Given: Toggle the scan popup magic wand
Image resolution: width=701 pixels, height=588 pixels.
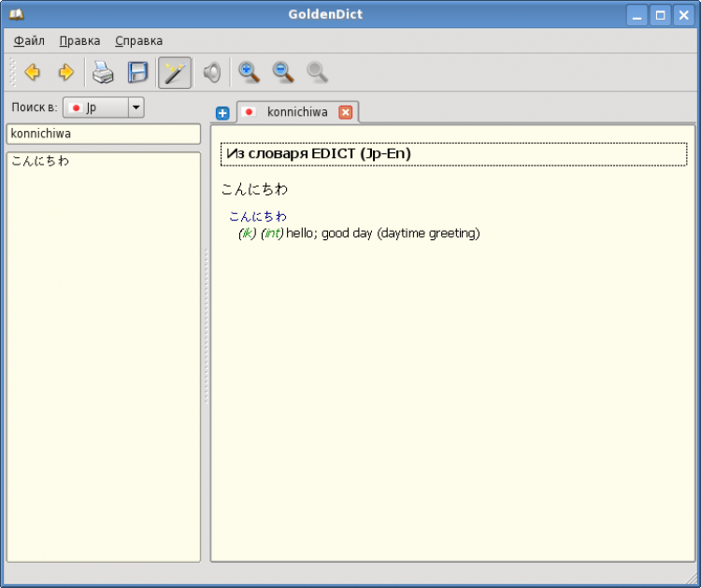Looking at the screenshot, I should (x=175, y=73).
